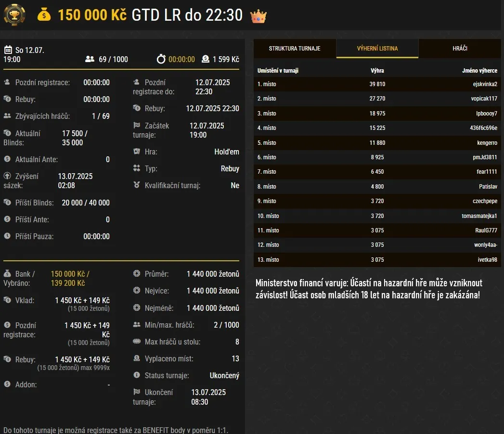The width and height of the screenshot is (504, 434).
Task: Click the Kvalifikační turnaj medal icon
Action: [x=137, y=185]
